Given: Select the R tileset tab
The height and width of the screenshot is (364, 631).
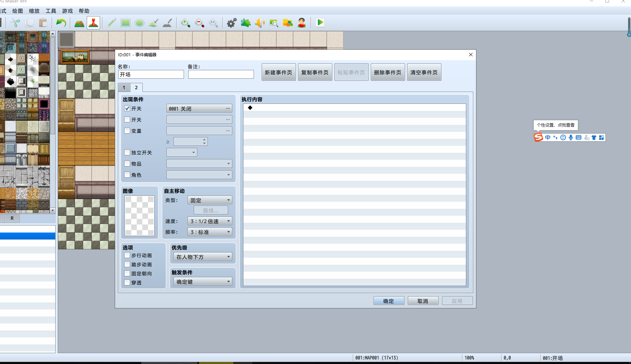Looking at the screenshot, I should tap(12, 218).
